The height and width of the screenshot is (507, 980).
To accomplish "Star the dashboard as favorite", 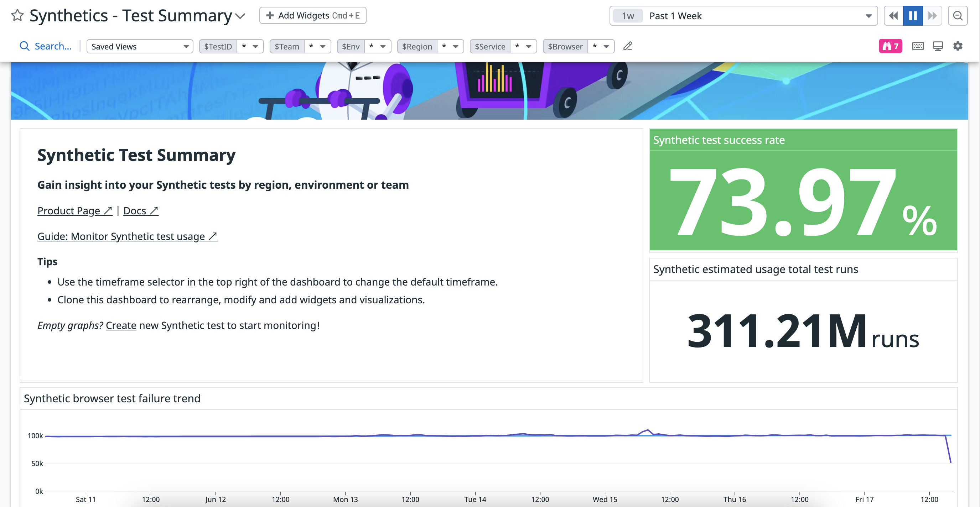I will pyautogui.click(x=17, y=16).
